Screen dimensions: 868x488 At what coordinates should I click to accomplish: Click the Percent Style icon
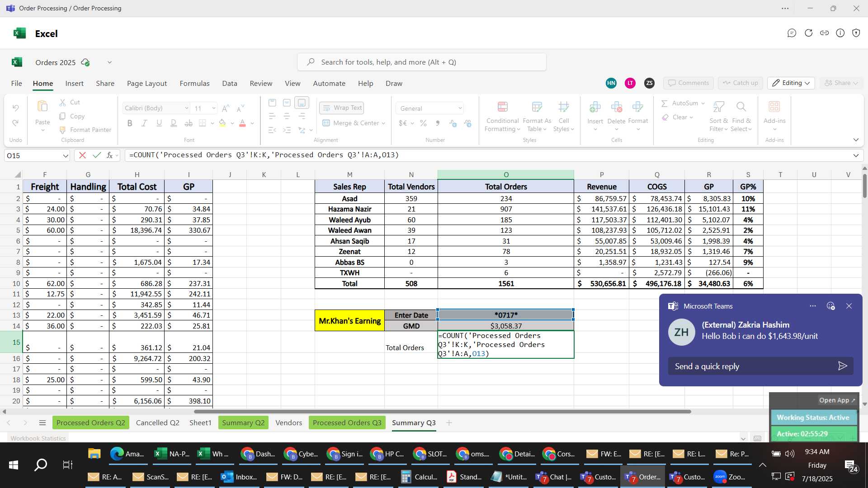click(423, 123)
